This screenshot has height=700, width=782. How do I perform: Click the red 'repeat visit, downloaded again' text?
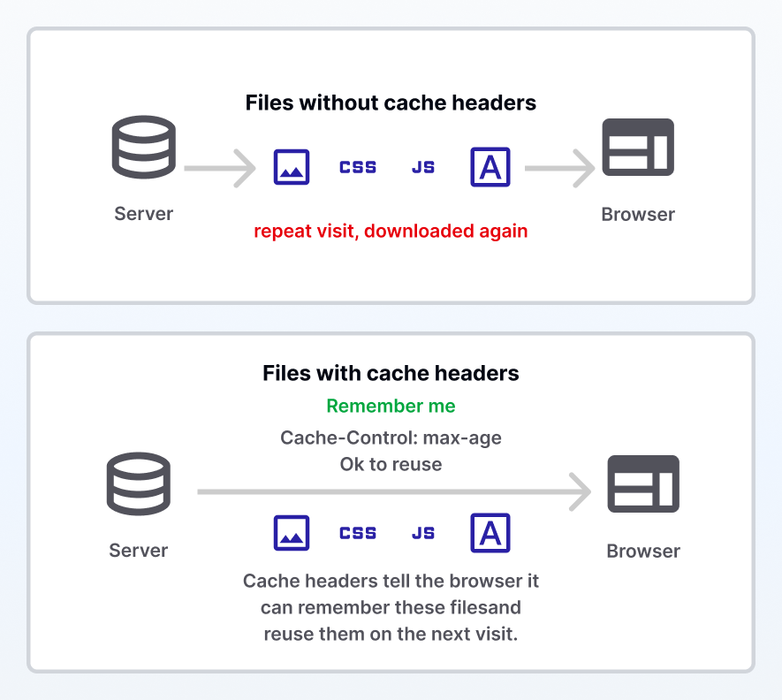(391, 231)
